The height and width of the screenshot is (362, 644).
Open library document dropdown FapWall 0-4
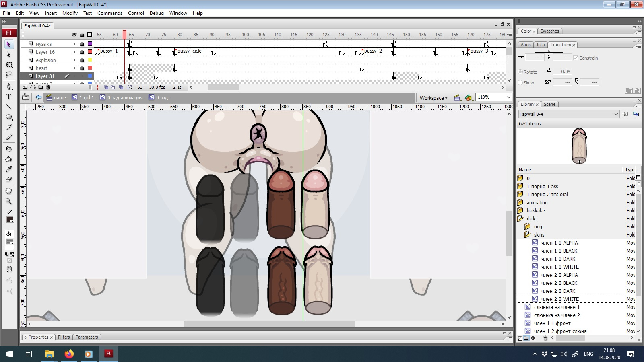[568, 114]
